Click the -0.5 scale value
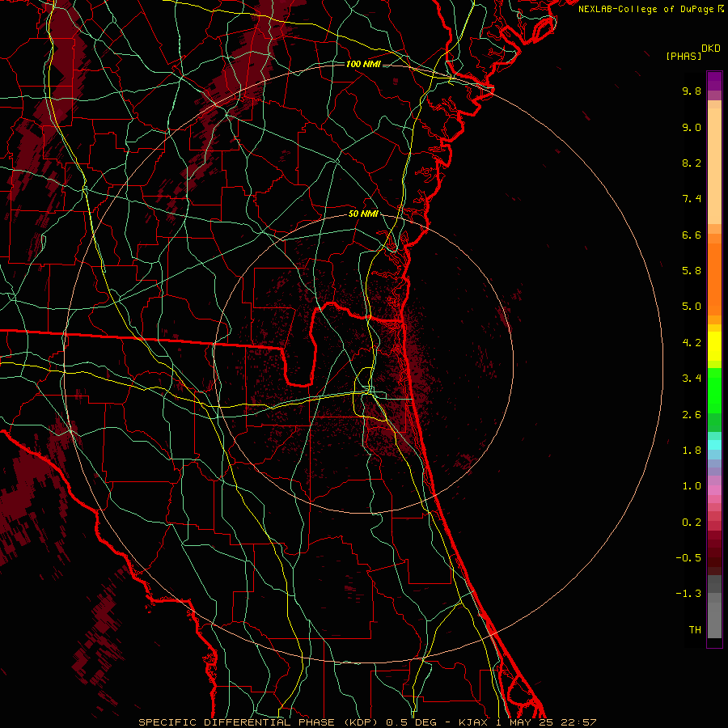The image size is (728, 728). tap(688, 558)
